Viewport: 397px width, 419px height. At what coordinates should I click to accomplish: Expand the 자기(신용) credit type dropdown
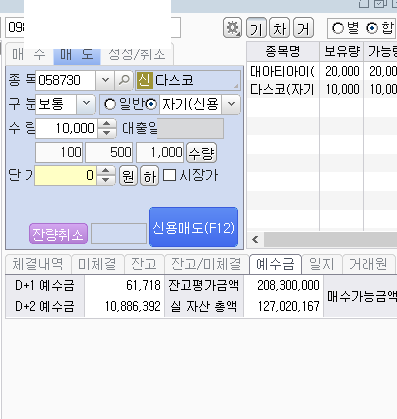[231, 105]
